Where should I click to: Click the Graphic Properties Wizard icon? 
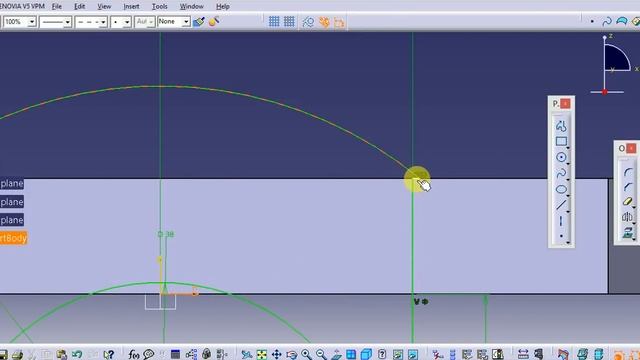click(x=214, y=22)
